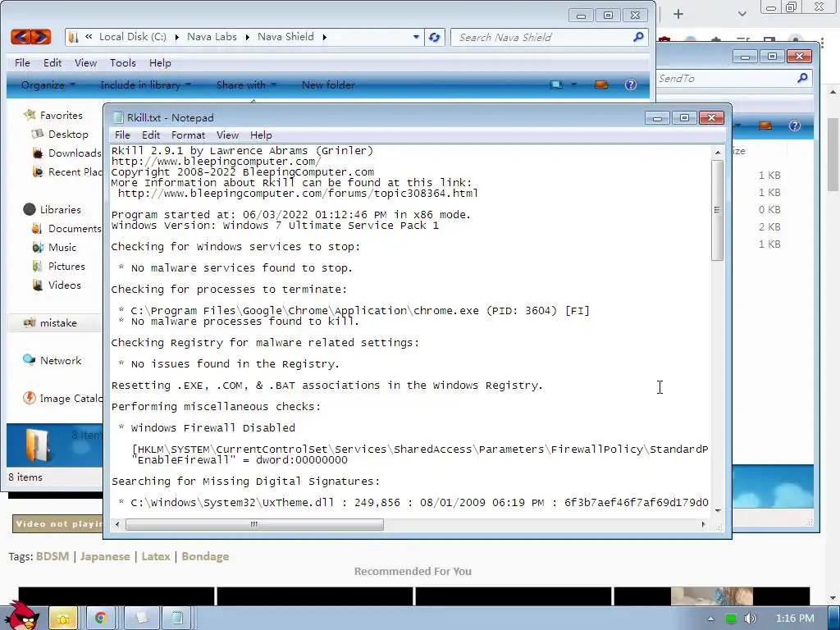Click the change view icon in Explorer toolbar

point(556,84)
